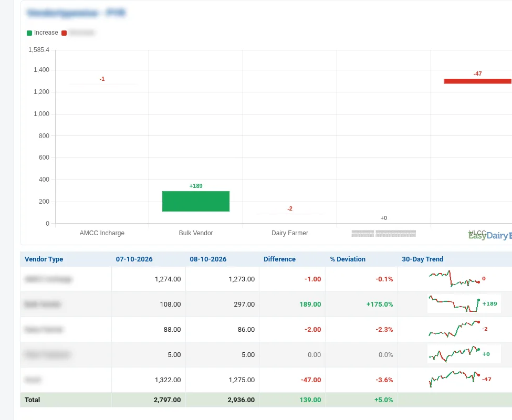Click the 189.00 difference value
The height and width of the screenshot is (420, 512).
pyautogui.click(x=310, y=304)
